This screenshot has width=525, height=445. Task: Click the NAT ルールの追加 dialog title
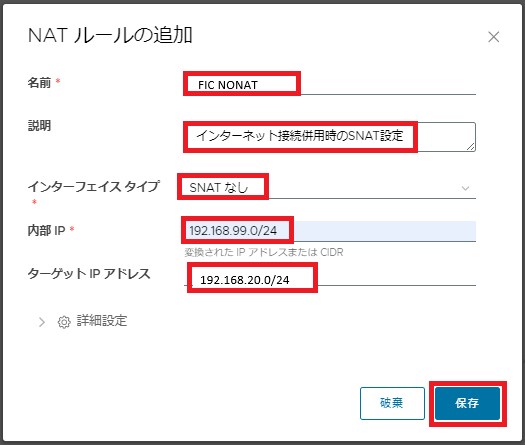[110, 35]
